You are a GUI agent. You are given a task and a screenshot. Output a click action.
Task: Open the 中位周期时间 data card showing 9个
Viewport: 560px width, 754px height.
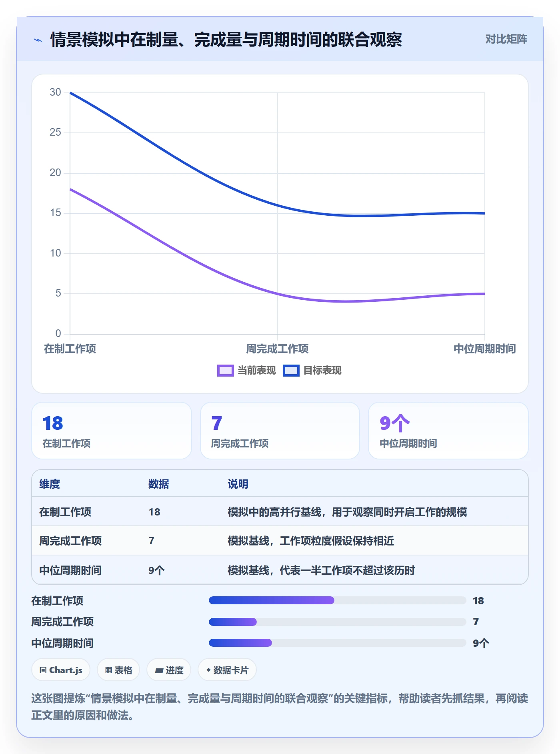(448, 431)
